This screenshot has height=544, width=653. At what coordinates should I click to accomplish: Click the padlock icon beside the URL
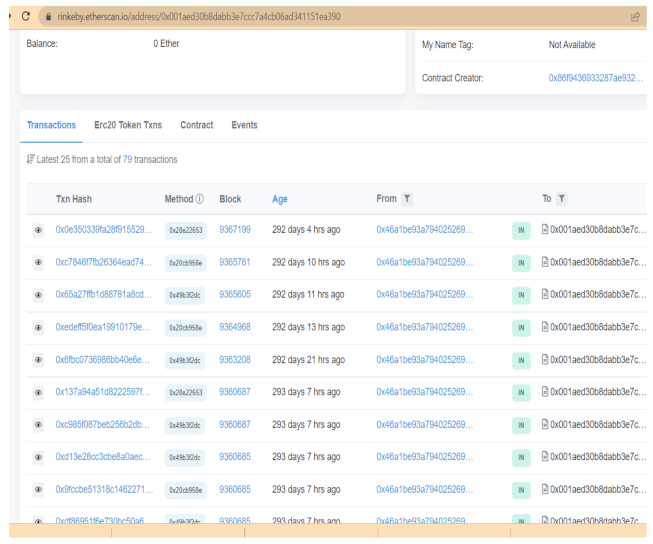[x=47, y=17]
